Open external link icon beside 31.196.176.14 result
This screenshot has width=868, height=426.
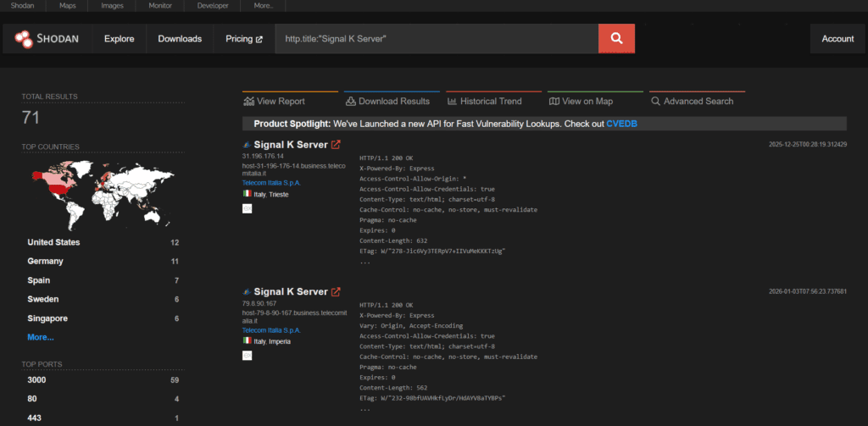[x=336, y=144]
